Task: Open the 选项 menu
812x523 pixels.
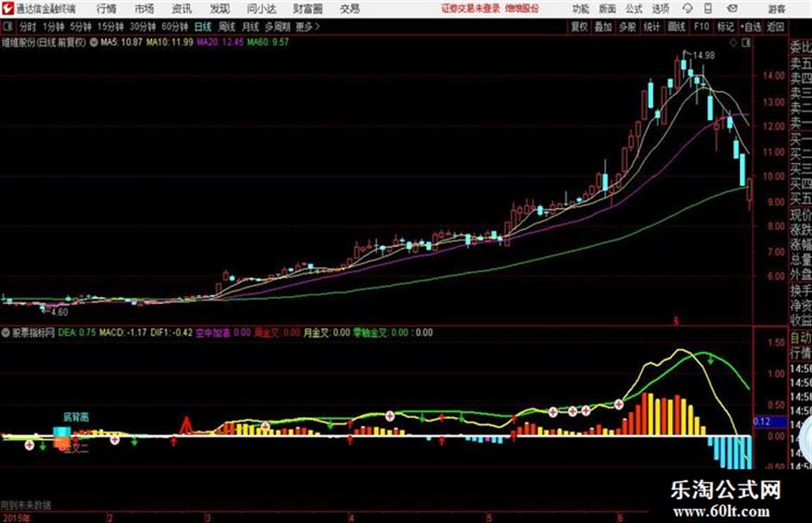Action: pos(660,9)
